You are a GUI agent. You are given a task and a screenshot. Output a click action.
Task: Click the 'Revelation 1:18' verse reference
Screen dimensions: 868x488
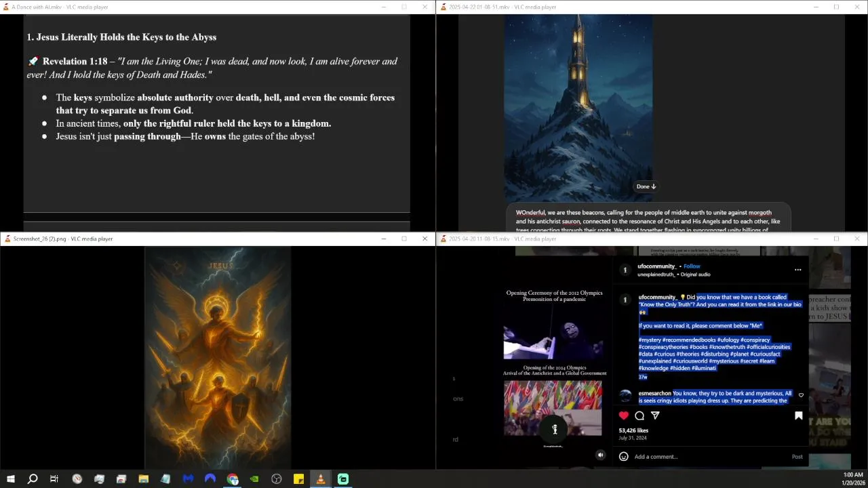point(75,61)
